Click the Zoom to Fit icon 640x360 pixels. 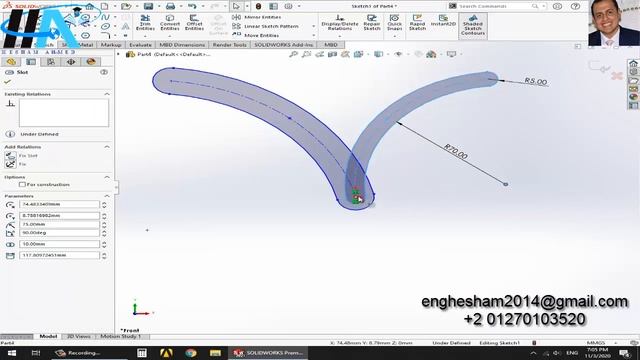[293, 54]
